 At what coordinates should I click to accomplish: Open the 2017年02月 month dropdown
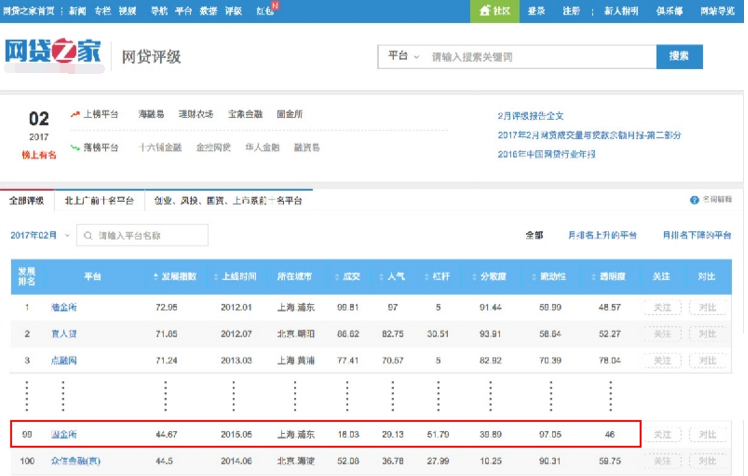pyautogui.click(x=40, y=235)
